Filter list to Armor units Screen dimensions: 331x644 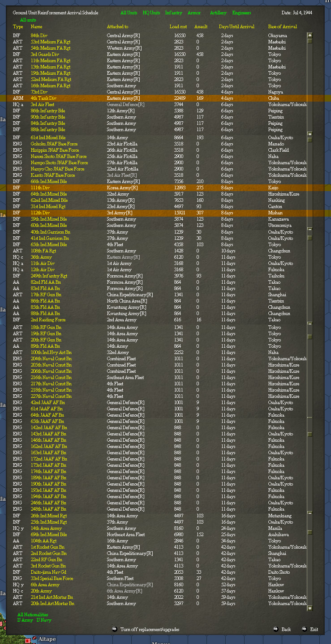194,13
